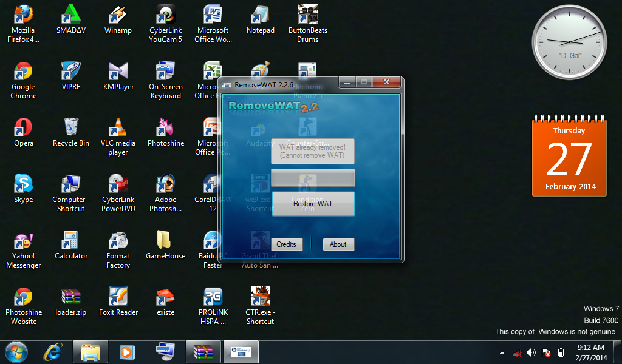The image size is (622, 364).
Task: Switch to WinRAR taskbar item
Action: (203, 352)
